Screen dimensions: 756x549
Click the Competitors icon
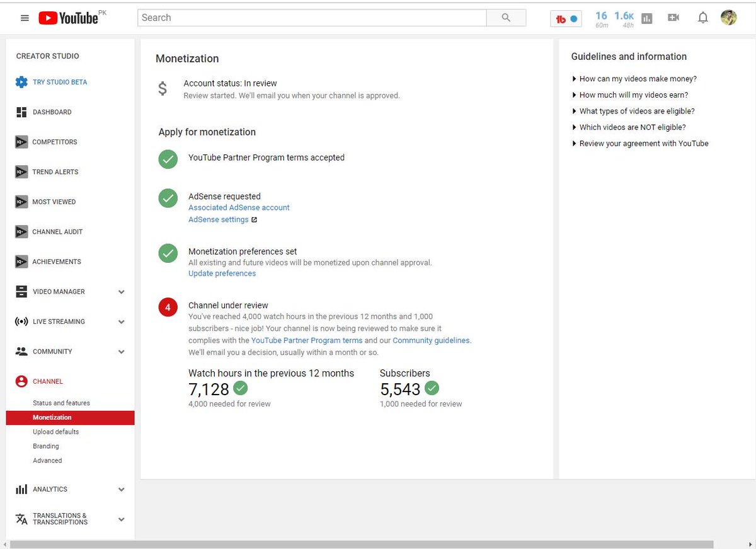21,142
